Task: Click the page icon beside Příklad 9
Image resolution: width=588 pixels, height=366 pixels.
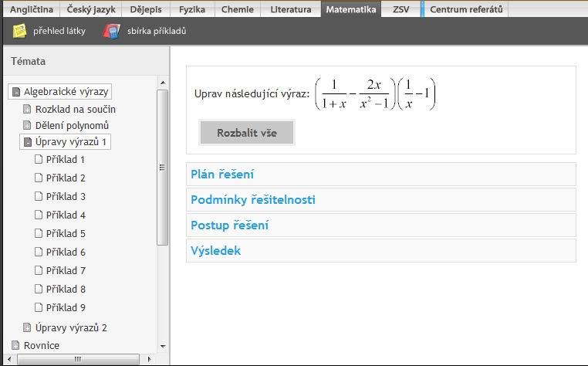Action: coord(39,307)
